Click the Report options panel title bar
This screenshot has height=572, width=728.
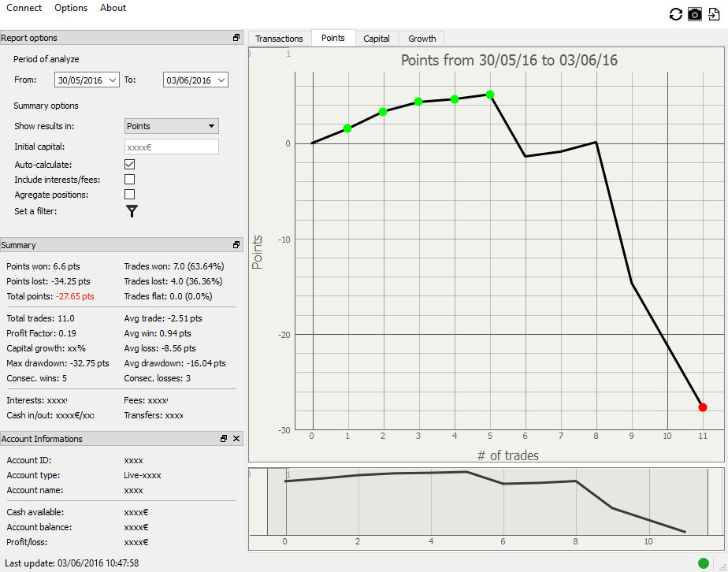coord(121,38)
